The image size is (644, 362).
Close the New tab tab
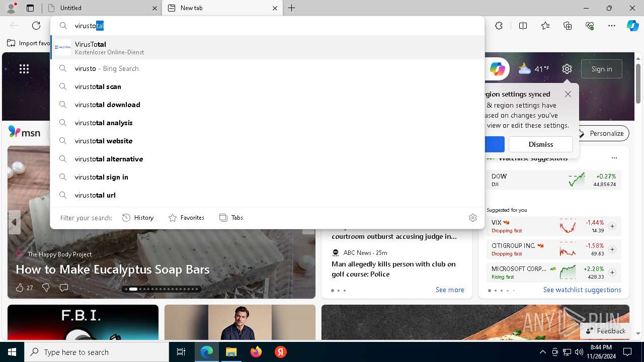point(275,8)
